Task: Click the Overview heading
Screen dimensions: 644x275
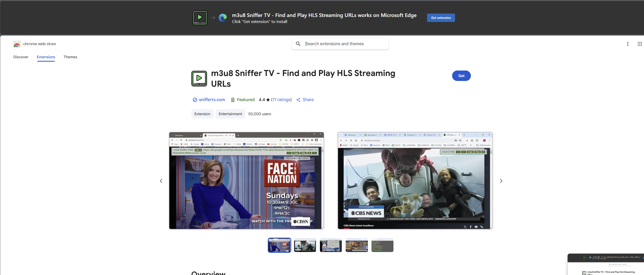Action: (x=208, y=273)
